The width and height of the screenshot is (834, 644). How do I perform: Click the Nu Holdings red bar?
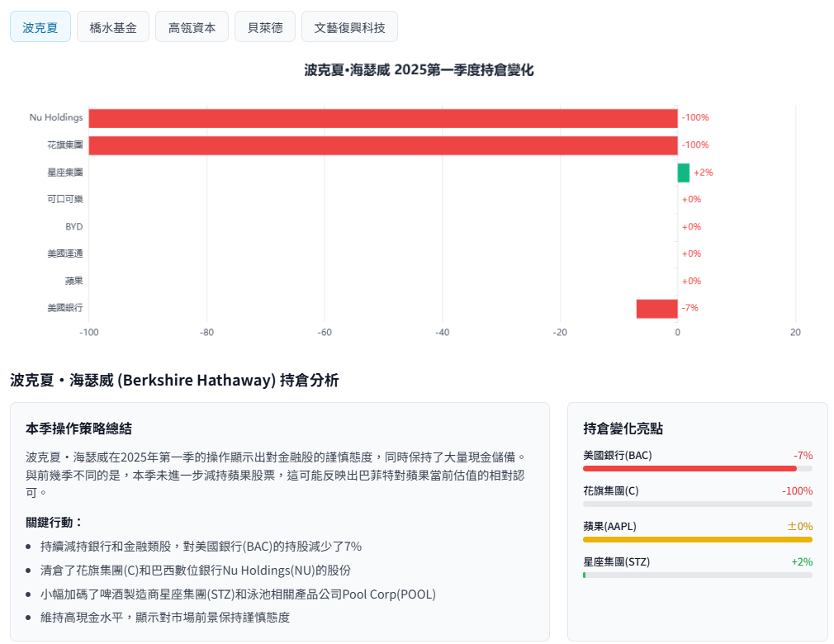[383, 118]
